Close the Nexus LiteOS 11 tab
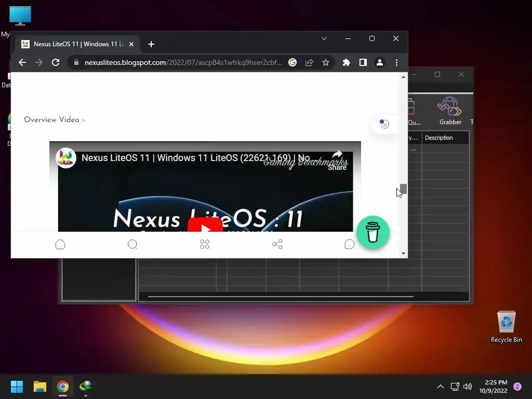 click(131, 44)
